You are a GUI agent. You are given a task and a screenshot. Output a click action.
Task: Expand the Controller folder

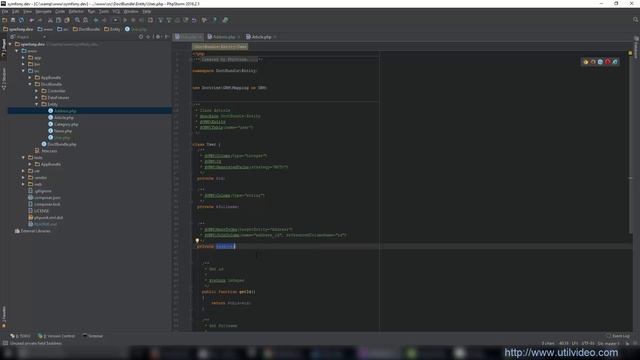pos(37,91)
